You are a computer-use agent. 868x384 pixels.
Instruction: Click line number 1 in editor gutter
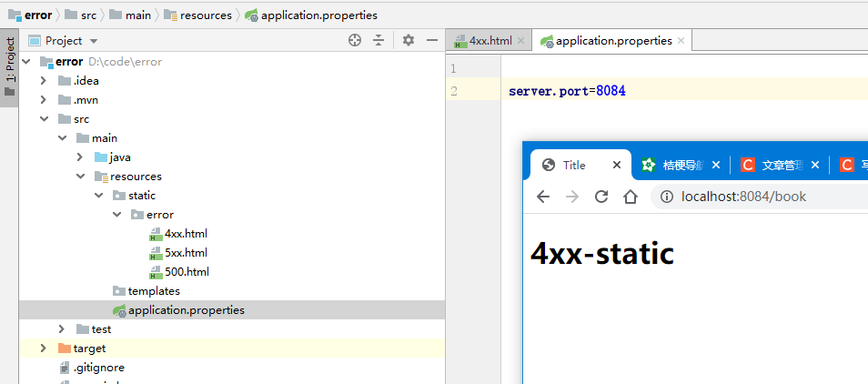pos(454,69)
